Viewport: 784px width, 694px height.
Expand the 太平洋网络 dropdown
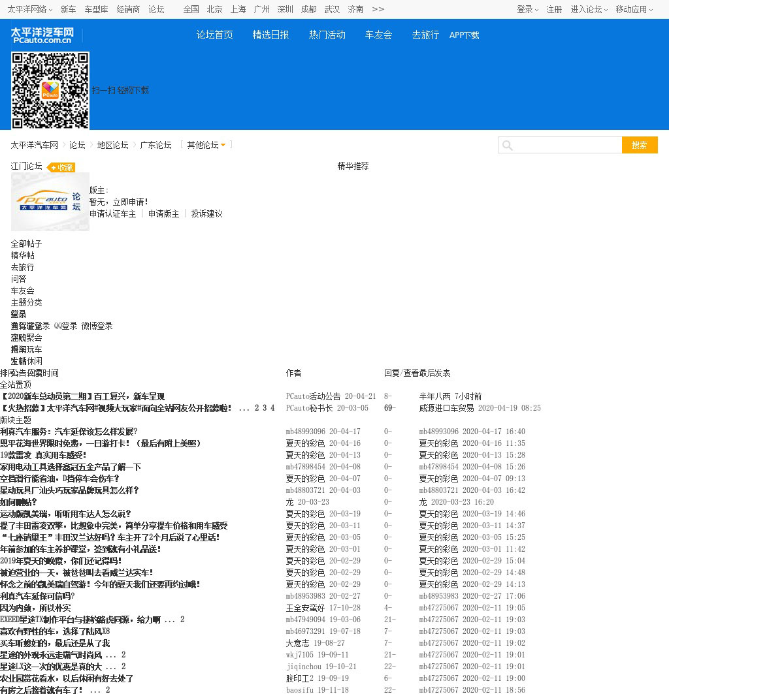pyautogui.click(x=30, y=9)
